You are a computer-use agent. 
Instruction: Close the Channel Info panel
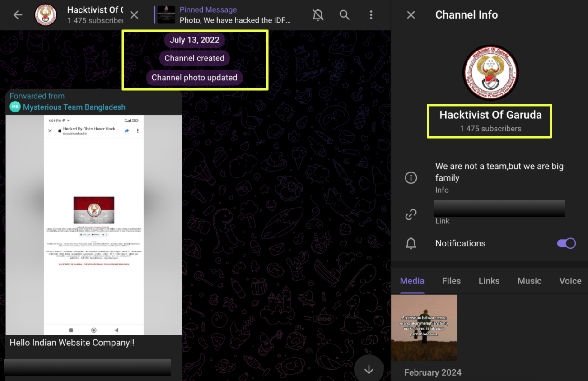click(x=411, y=15)
